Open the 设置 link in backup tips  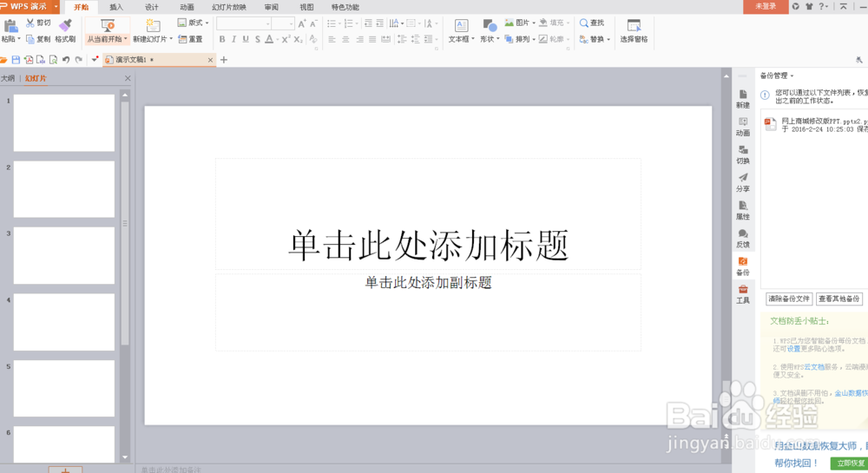[x=794, y=349]
